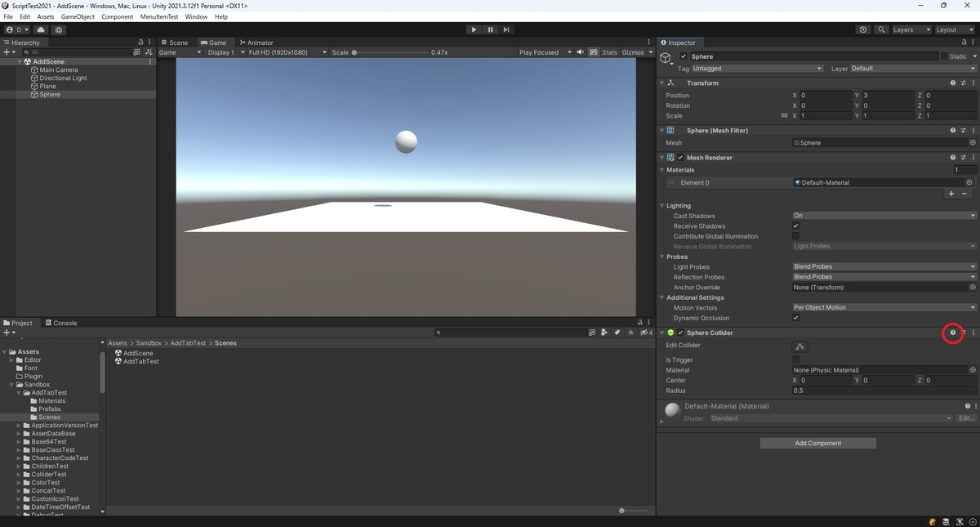This screenshot has width=980, height=527.
Task: Click the Add Component button
Action: (x=817, y=443)
